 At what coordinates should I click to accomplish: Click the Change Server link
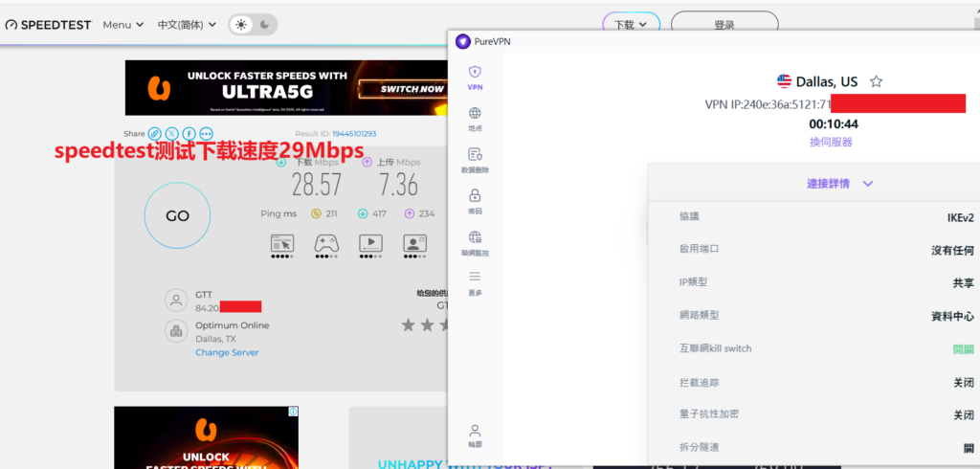(x=227, y=352)
